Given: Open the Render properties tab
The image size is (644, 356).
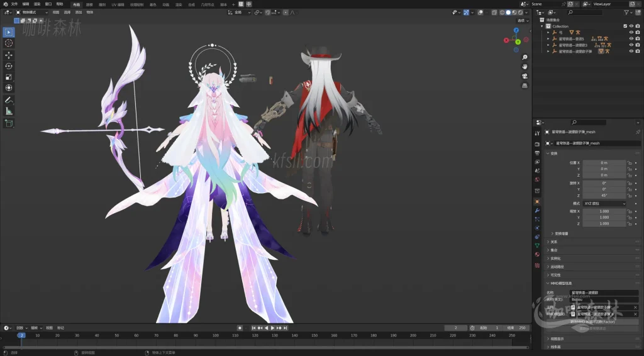Looking at the screenshot, I should pyautogui.click(x=537, y=144).
